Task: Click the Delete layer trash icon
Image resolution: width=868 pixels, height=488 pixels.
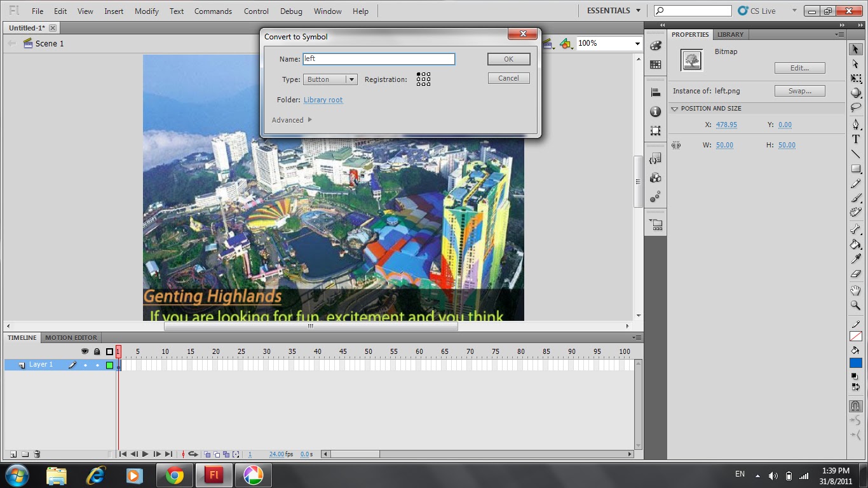Action: click(37, 454)
